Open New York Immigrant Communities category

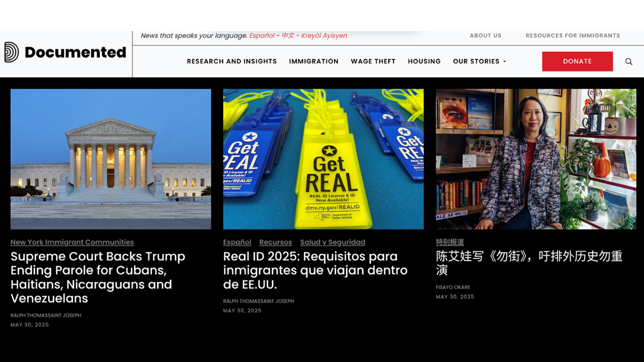[x=72, y=242]
